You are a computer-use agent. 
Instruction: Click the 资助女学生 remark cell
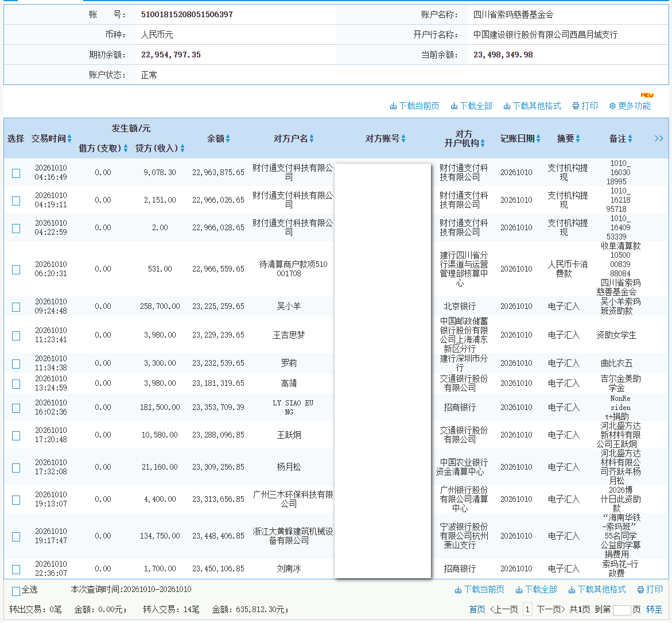[616, 335]
